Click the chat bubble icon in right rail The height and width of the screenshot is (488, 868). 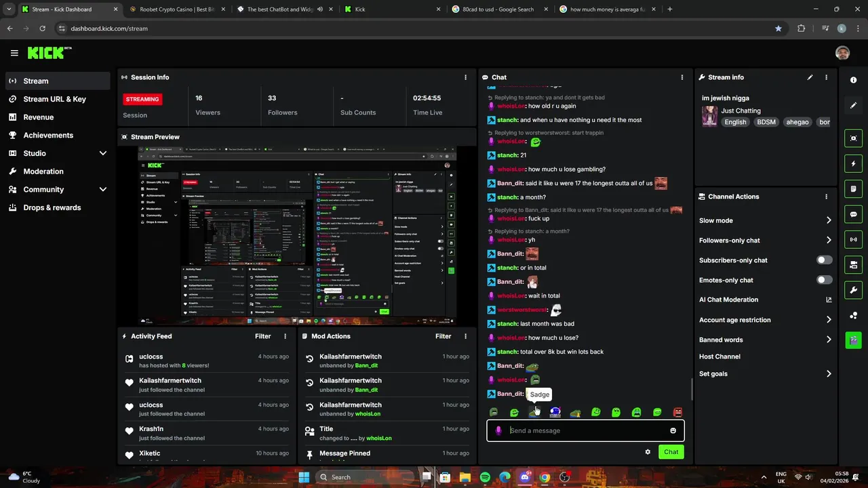[853, 214]
